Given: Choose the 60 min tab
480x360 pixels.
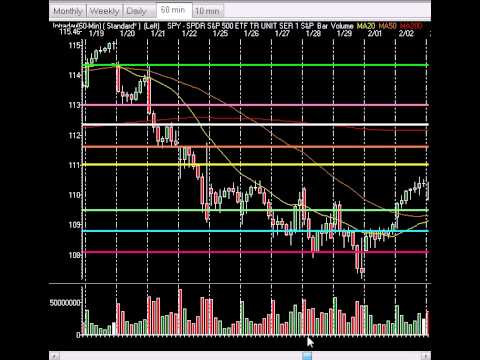Looking at the screenshot, I should click(x=174, y=10).
